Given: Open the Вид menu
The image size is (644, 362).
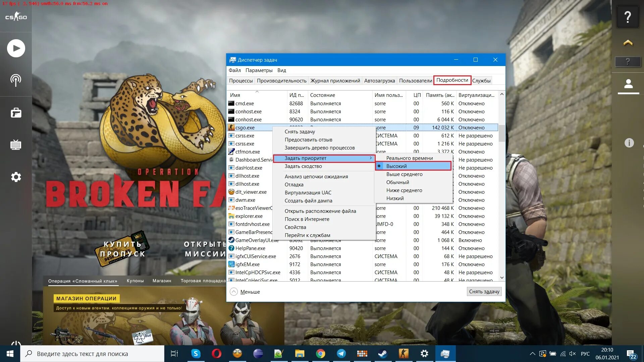Looking at the screenshot, I should point(281,70).
